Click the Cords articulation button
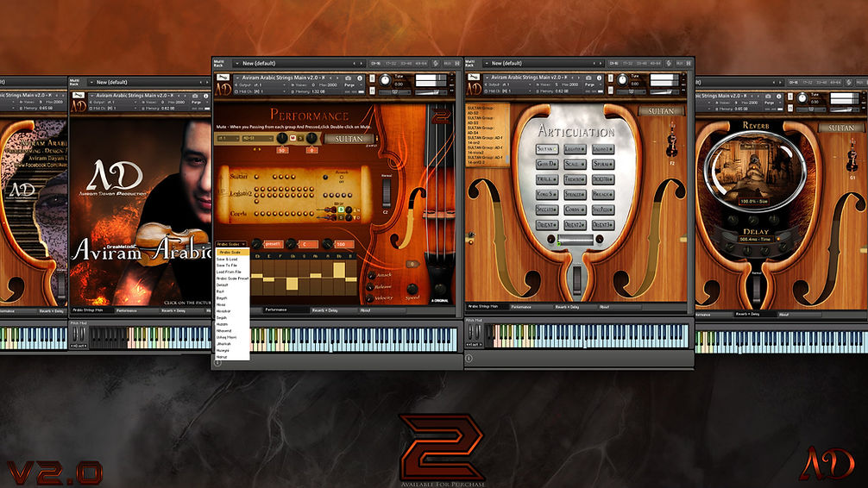This screenshot has width=868, height=488. pos(575,210)
